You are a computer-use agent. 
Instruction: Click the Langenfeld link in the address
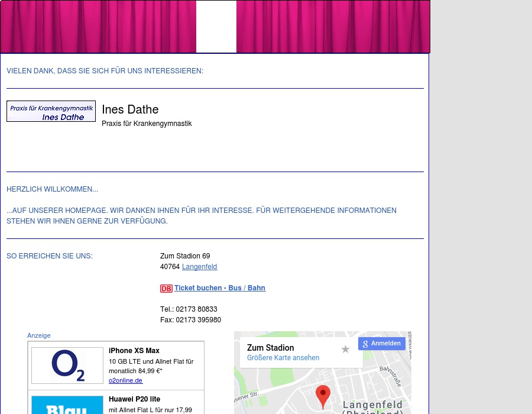tap(199, 267)
